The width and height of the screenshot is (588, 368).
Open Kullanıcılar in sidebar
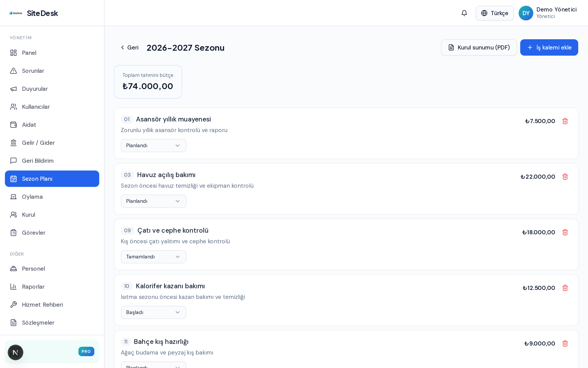[x=52, y=107]
